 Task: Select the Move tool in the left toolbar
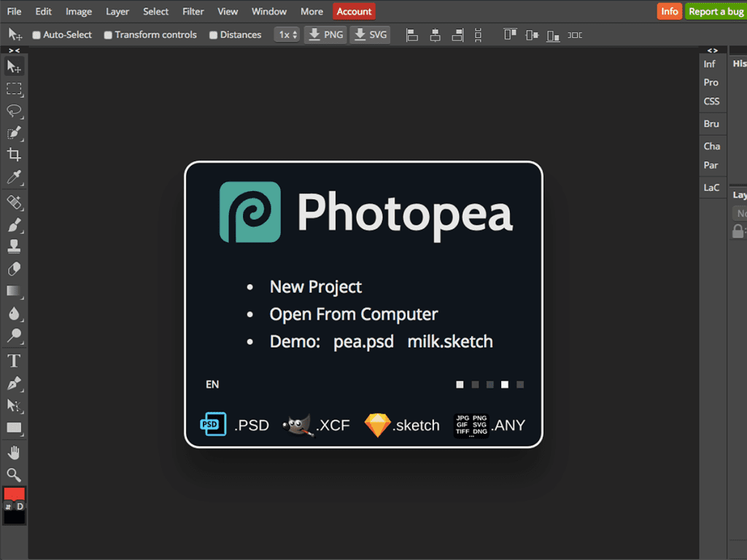[x=14, y=66]
